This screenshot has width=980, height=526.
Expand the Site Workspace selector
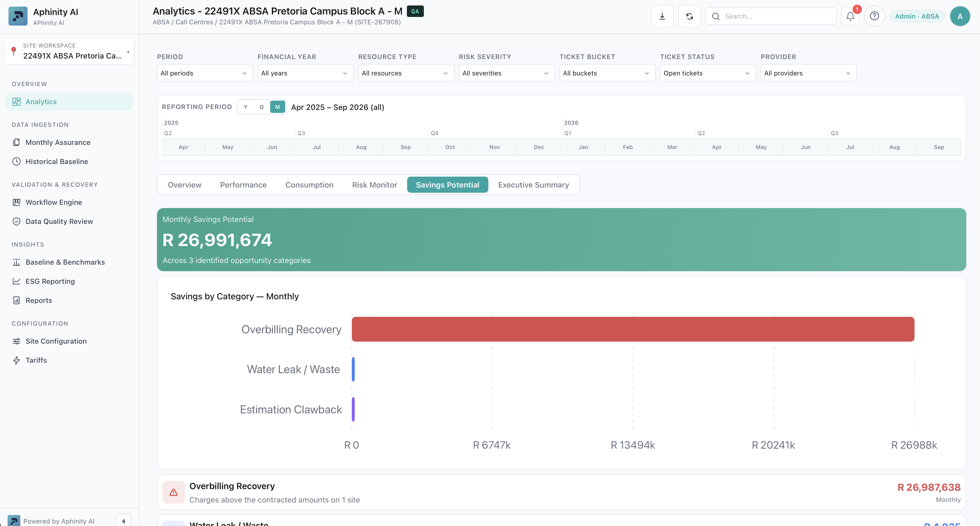click(69, 51)
